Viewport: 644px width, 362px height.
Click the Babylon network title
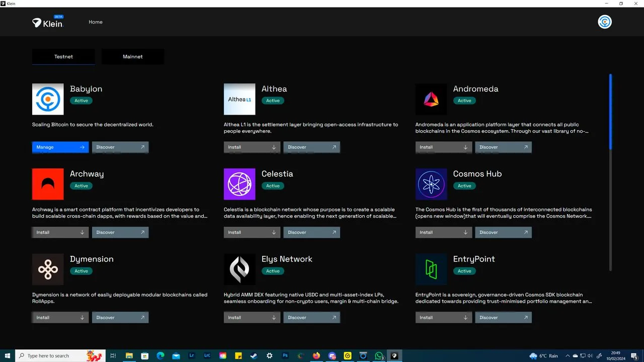86,89
